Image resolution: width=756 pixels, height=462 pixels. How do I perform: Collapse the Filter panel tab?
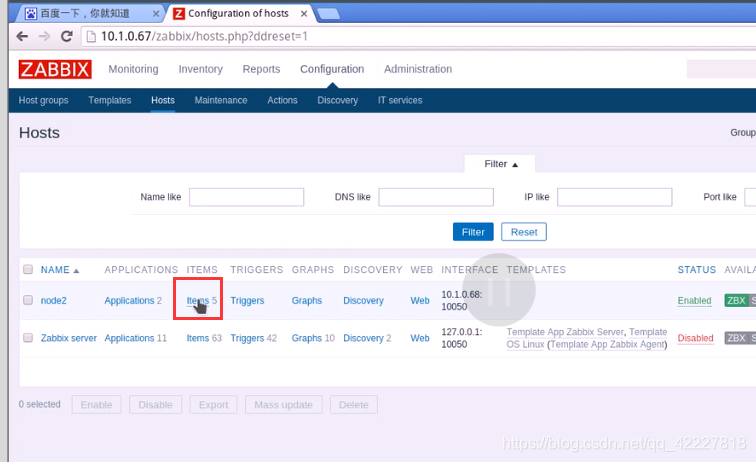tap(500, 164)
